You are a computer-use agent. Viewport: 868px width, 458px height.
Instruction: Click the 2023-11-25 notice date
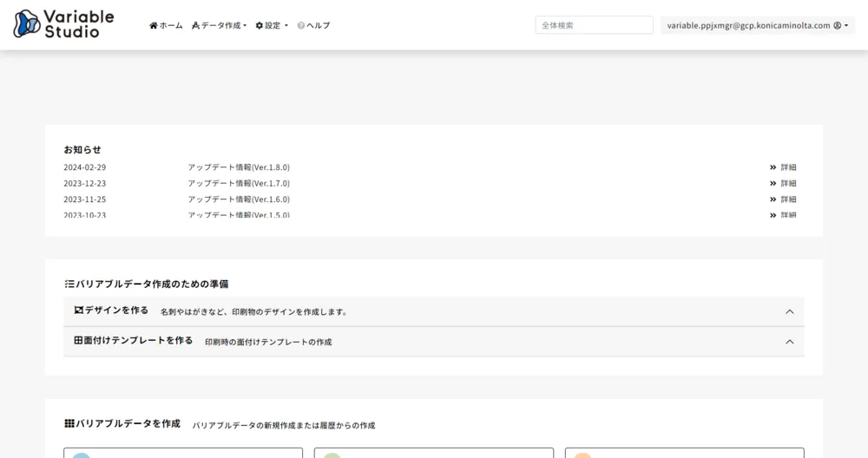coord(85,200)
